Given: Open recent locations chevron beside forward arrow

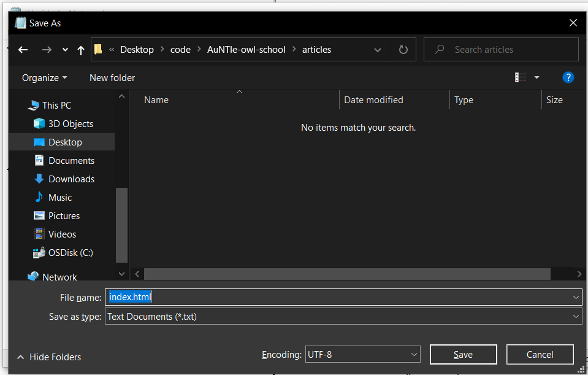Looking at the screenshot, I should point(65,50).
